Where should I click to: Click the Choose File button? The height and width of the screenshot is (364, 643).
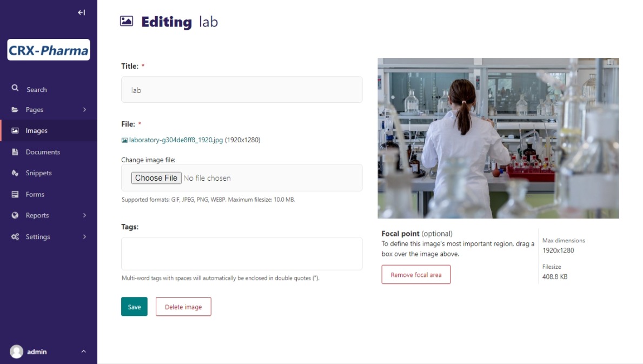[156, 178]
